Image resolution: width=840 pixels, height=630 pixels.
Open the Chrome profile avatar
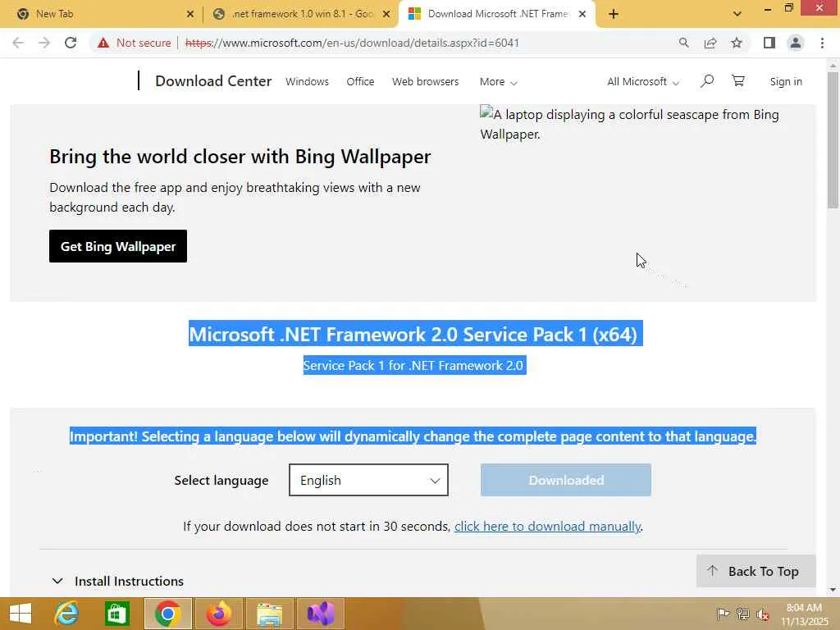coord(796,43)
